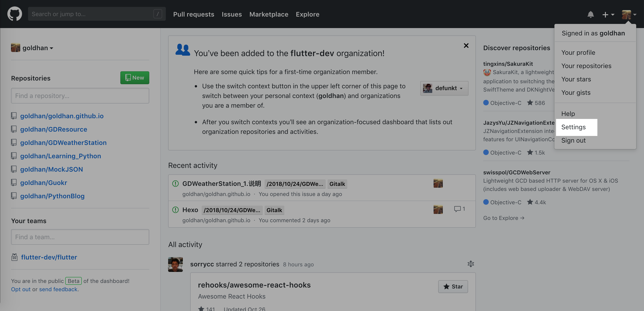Select Your profile from the user menu
This screenshot has width=644, height=311.
(578, 53)
